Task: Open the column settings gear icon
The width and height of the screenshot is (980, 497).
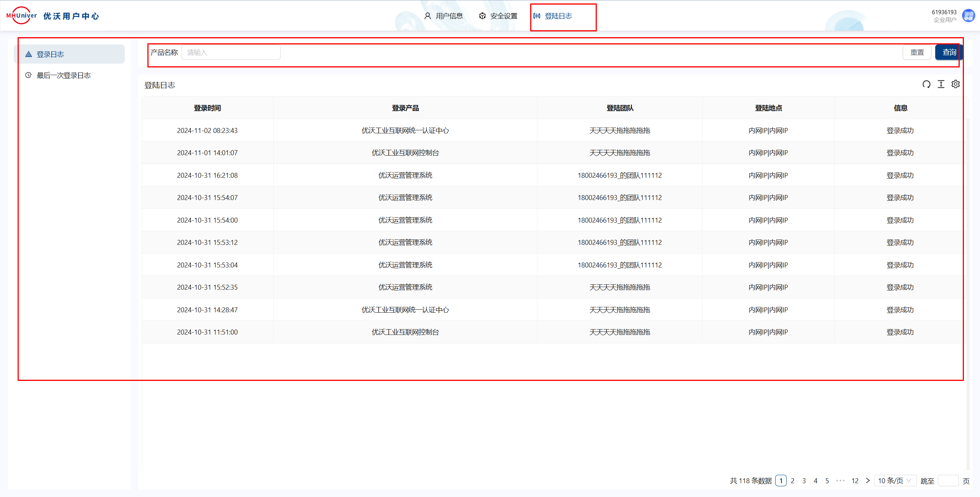Action: 955,84
